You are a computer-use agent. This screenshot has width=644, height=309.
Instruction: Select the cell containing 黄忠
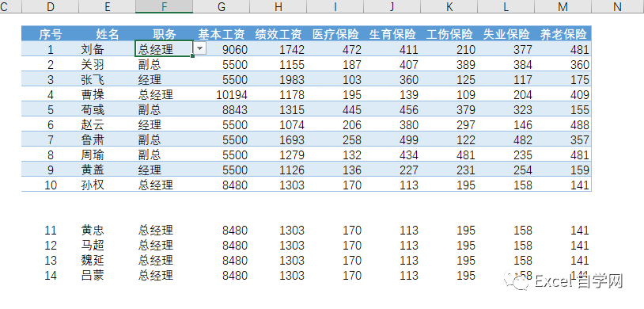point(107,230)
